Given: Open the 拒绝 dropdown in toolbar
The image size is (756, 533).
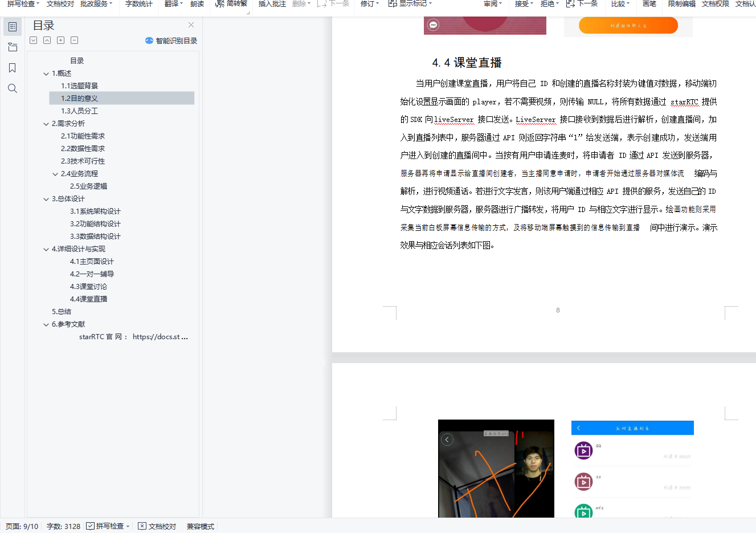Looking at the screenshot, I should pos(557,3).
